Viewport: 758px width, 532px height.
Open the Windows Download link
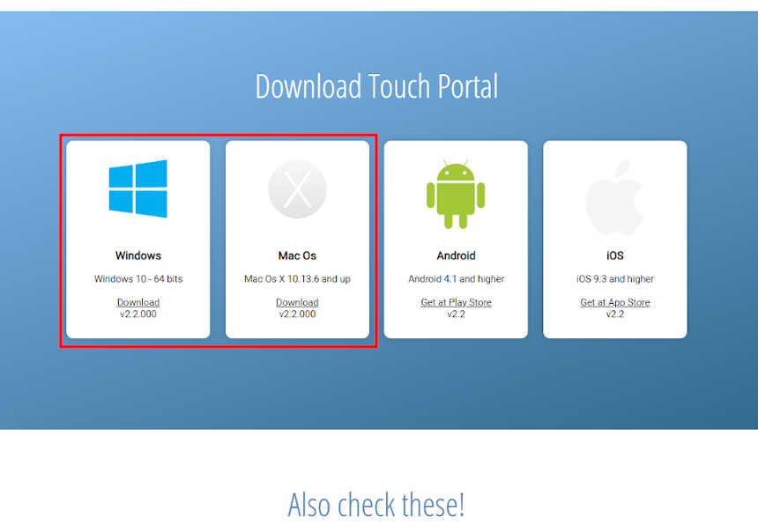[x=138, y=302]
